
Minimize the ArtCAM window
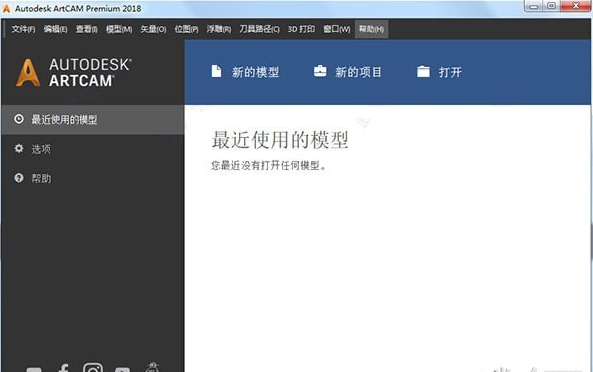point(534,6)
